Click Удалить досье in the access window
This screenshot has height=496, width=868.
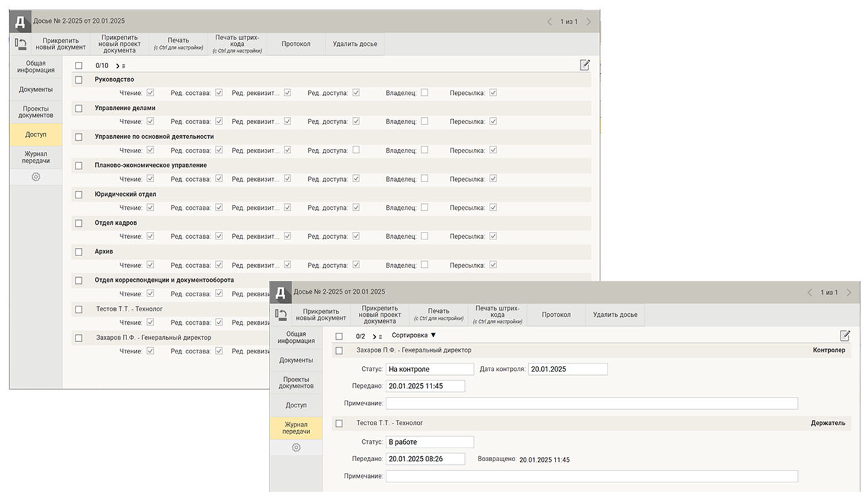355,44
